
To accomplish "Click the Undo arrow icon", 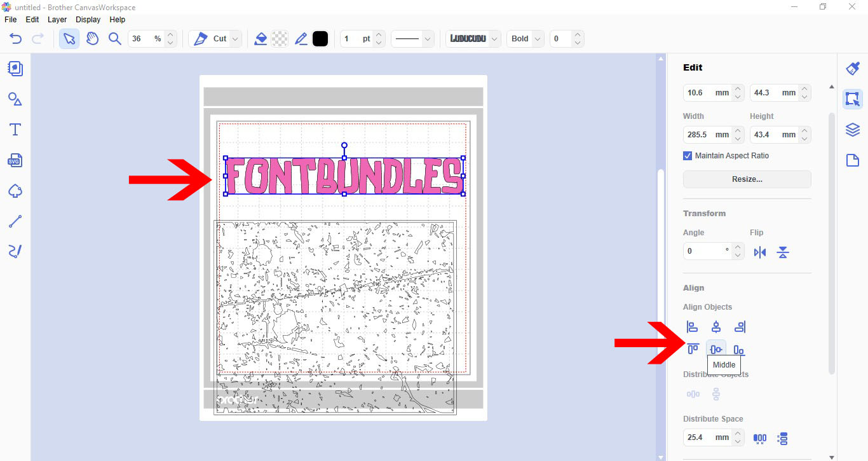I will pos(16,39).
